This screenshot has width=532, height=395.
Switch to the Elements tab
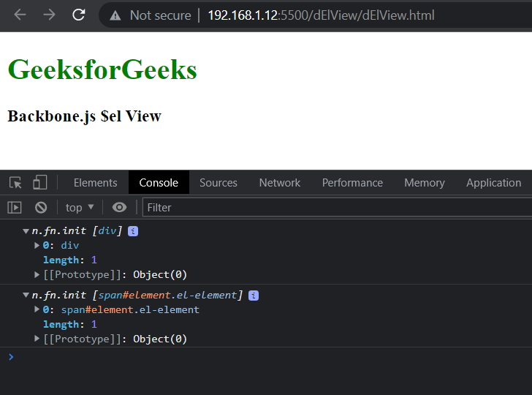[x=95, y=183]
